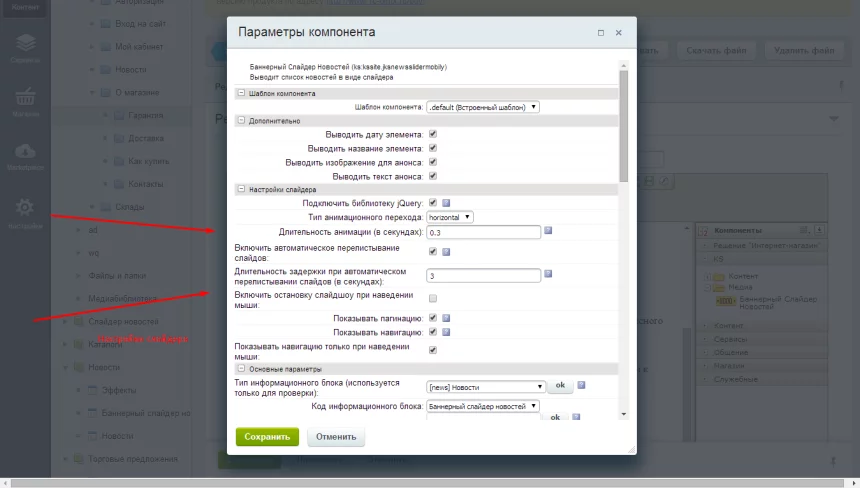
Task: Open Сервисы section in left sidebar
Action: tap(25, 48)
